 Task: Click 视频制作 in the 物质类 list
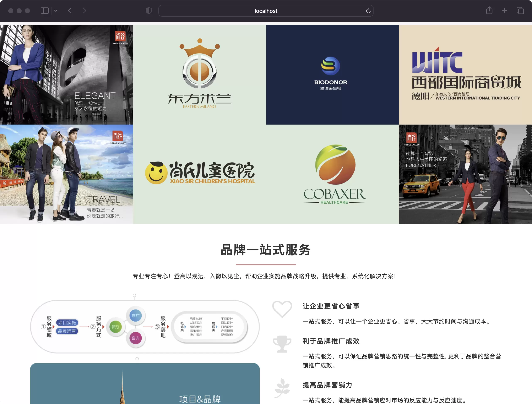pyautogui.click(x=227, y=335)
